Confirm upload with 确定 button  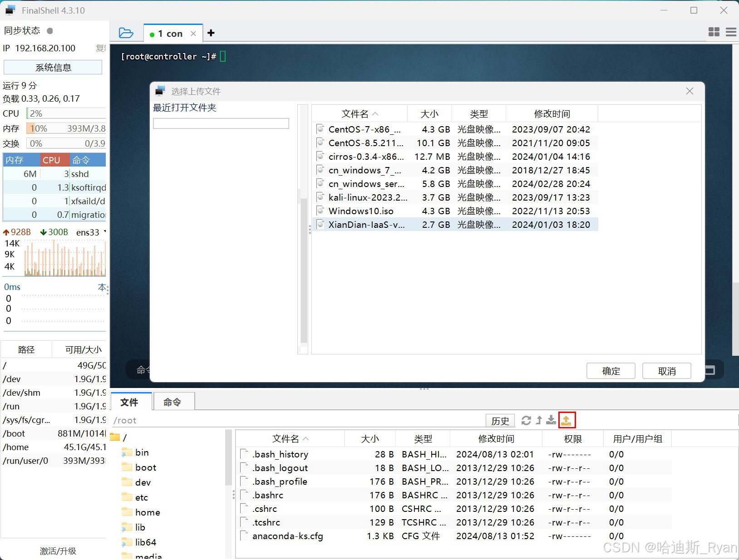click(x=611, y=371)
